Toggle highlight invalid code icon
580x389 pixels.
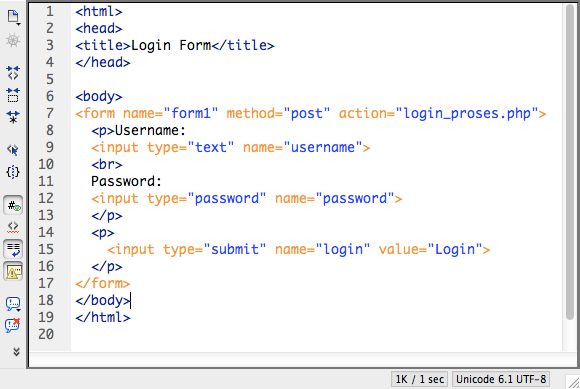tap(13, 227)
